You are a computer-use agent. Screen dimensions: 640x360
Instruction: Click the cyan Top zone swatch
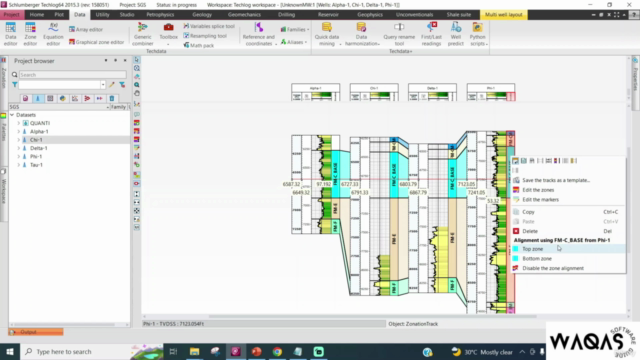coord(516,249)
